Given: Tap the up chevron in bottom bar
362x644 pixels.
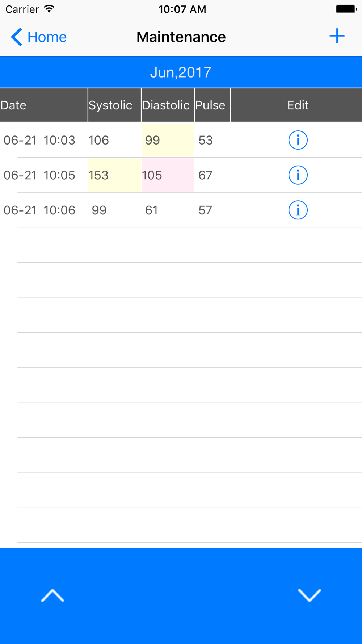Looking at the screenshot, I should point(52,595).
